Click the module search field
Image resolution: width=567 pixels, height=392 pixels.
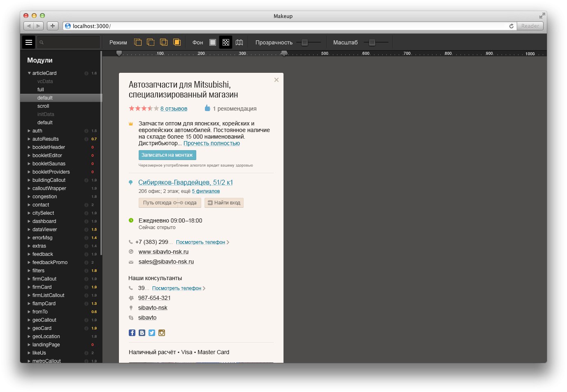[69, 42]
